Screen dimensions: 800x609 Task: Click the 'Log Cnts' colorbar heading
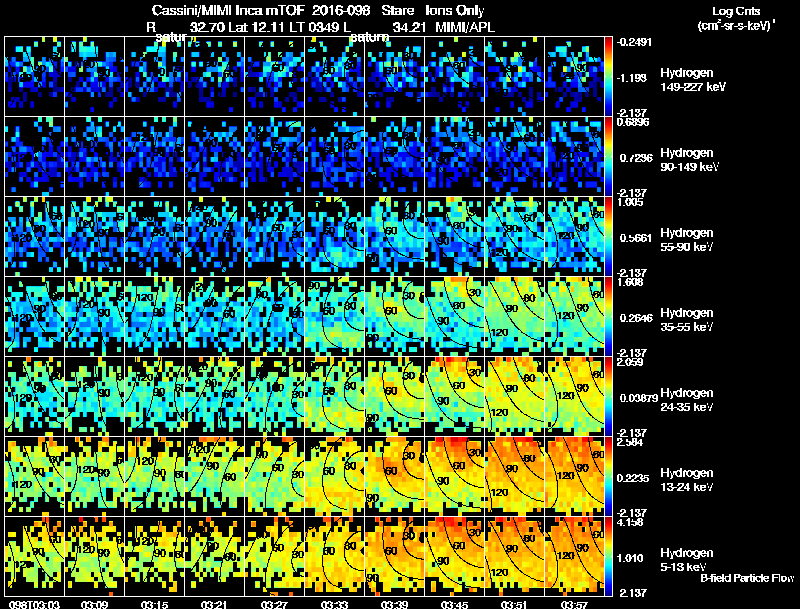(736, 11)
